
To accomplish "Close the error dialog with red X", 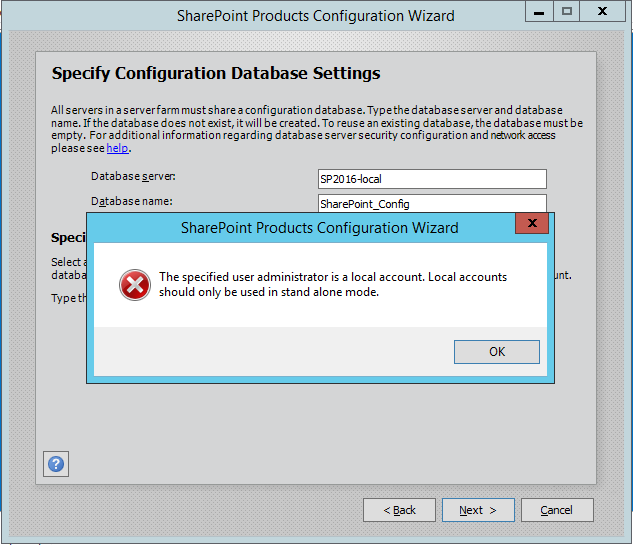I will coord(532,223).
